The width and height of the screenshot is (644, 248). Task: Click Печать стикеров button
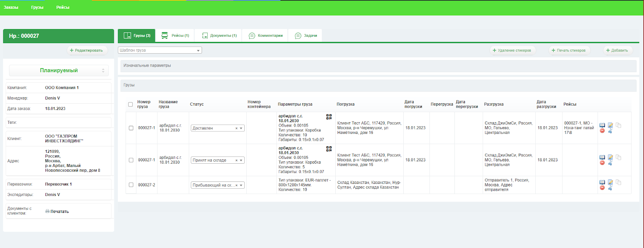pos(569,50)
